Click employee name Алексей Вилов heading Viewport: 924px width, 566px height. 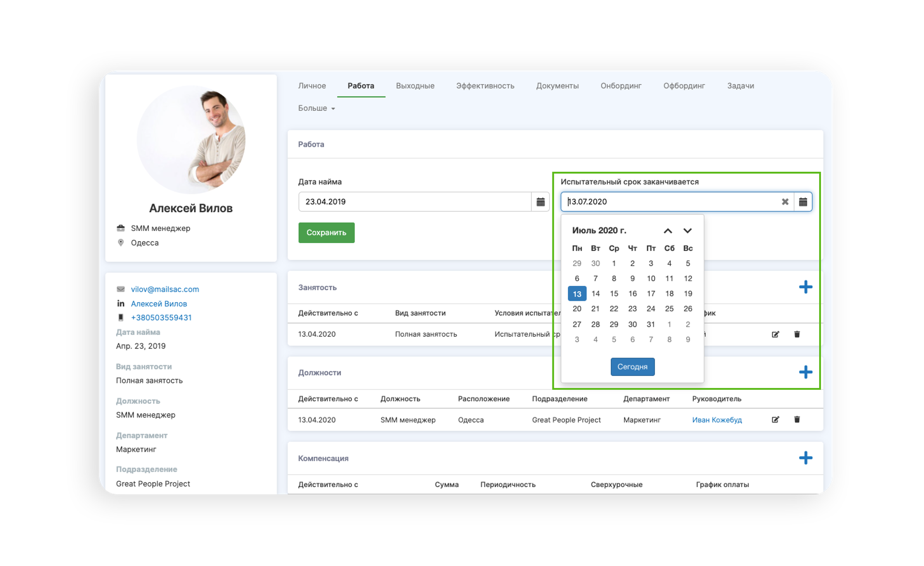(x=191, y=208)
